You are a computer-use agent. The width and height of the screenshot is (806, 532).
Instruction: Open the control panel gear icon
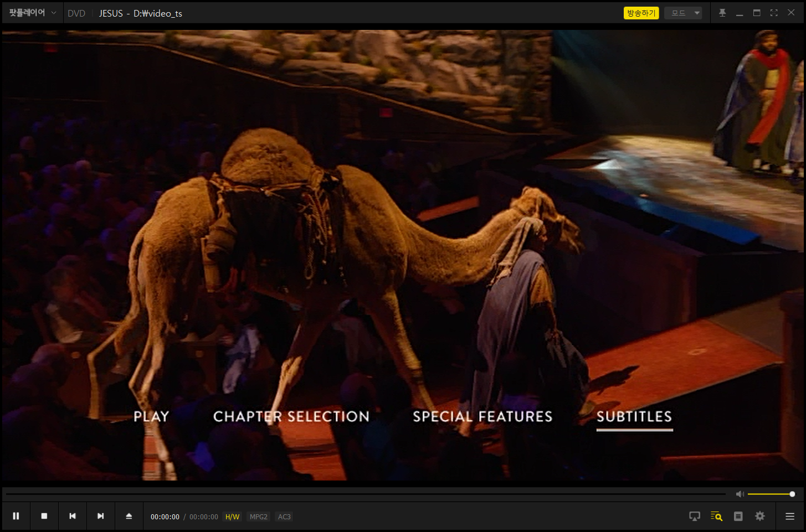(760, 516)
